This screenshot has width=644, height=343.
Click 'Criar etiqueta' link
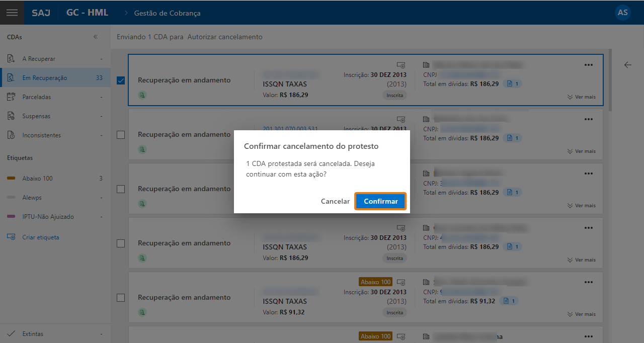tap(39, 237)
